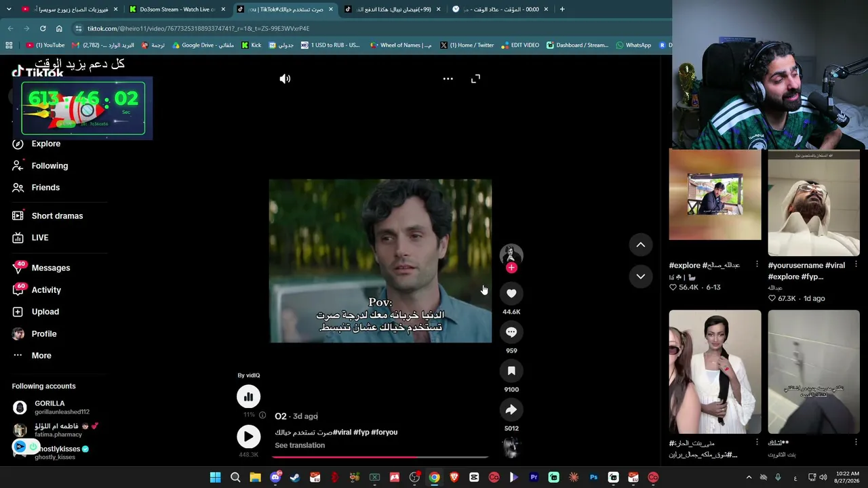Image resolution: width=868 pixels, height=488 pixels.
Task: Click the See translation link
Action: (x=300, y=445)
